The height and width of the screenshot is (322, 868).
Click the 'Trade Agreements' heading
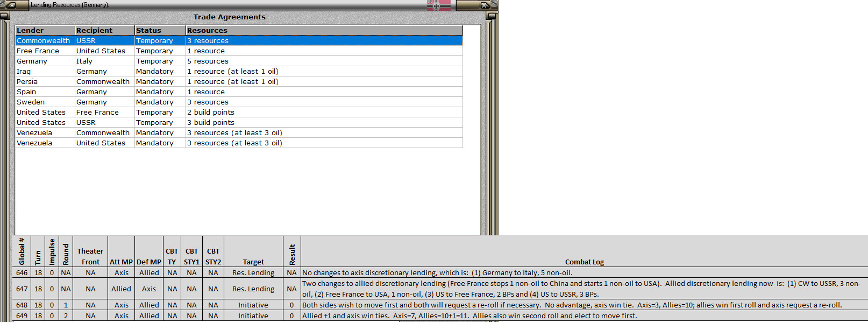pyautogui.click(x=230, y=17)
